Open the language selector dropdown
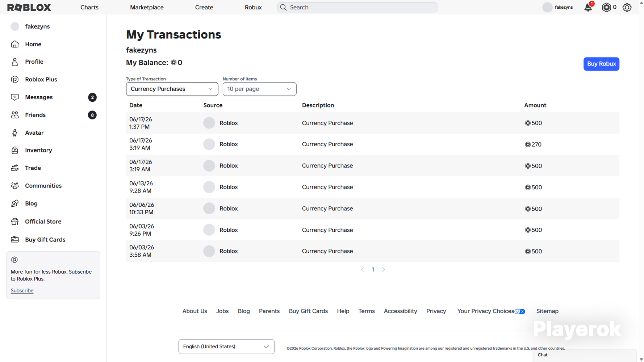Screen dimensions: 644x362 coord(226,346)
